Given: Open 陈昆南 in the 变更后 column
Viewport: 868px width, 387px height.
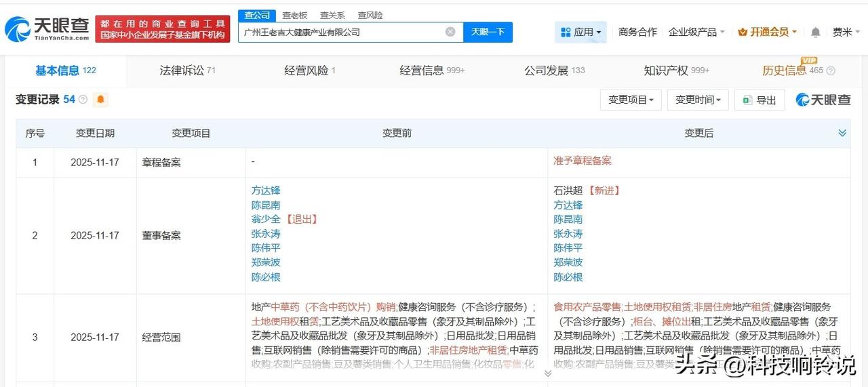Looking at the screenshot, I should tap(568, 219).
